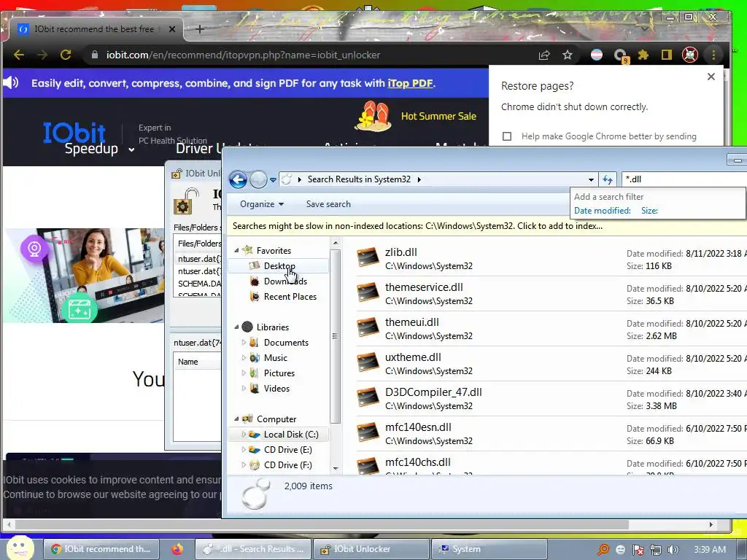The height and width of the screenshot is (560, 747).
Task: Expand the Documents library
Action: (x=244, y=343)
